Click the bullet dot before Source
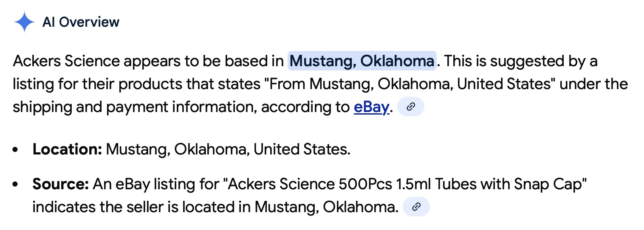Screen dimensions: 644x230 point(16,185)
